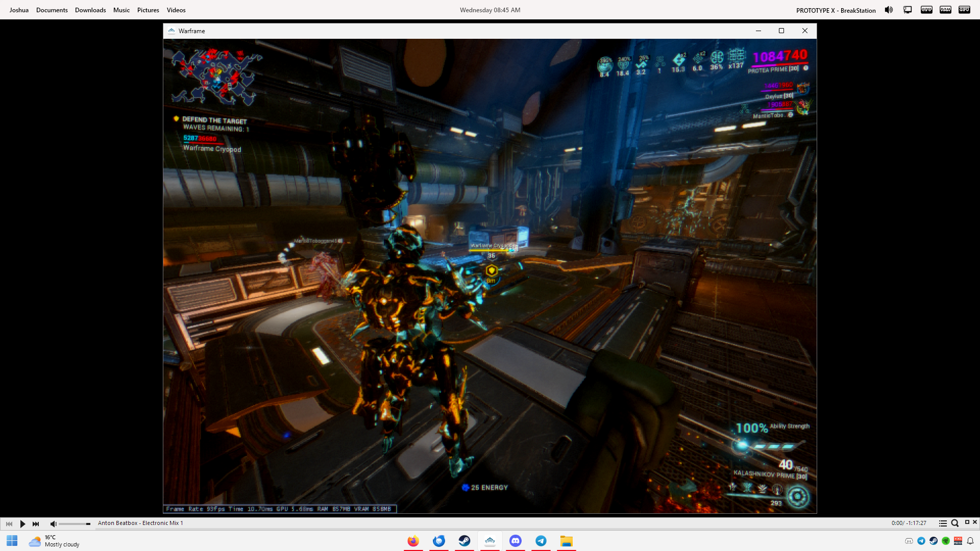Click the top bar speaker volume icon
The image size is (980, 551).
coord(889,10)
